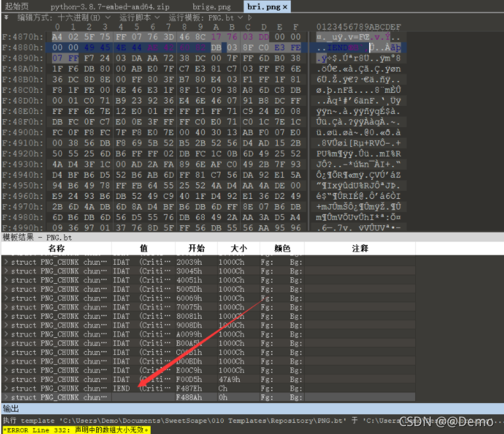Expand the IDAT chunk starting at 70075h
Viewport: 504px width, 434px height.
click(7, 308)
